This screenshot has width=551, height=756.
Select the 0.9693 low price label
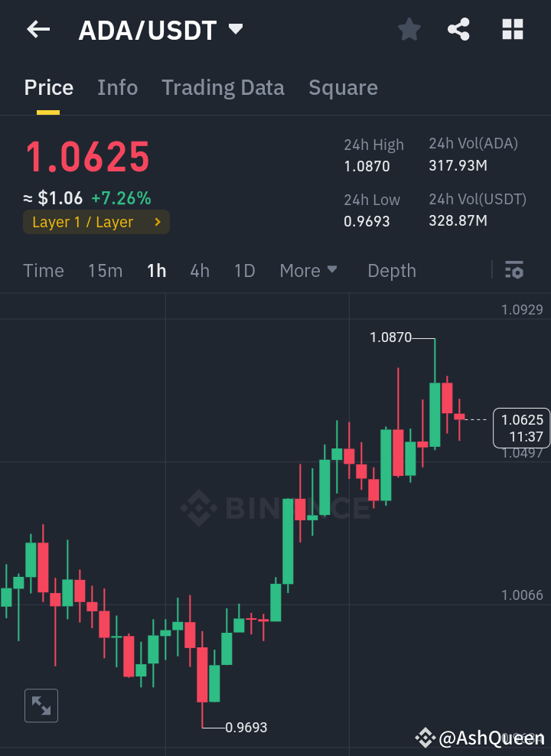(x=246, y=728)
